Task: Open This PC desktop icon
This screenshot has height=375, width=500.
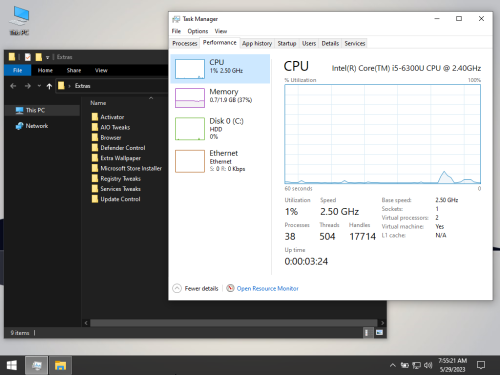Action: pos(20,20)
